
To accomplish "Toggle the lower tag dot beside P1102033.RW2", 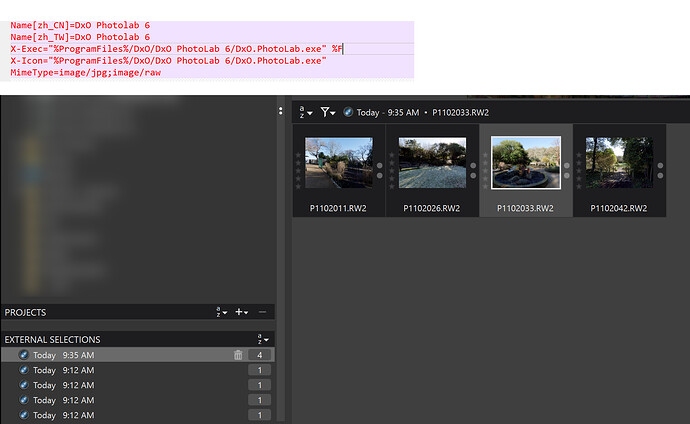I will pos(567,175).
